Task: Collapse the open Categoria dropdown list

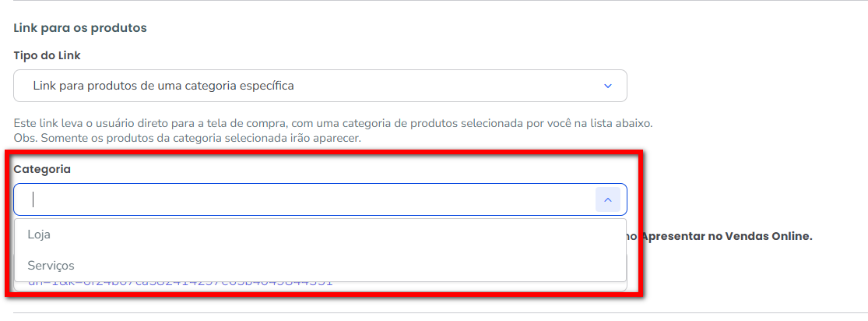Action: coord(607,200)
